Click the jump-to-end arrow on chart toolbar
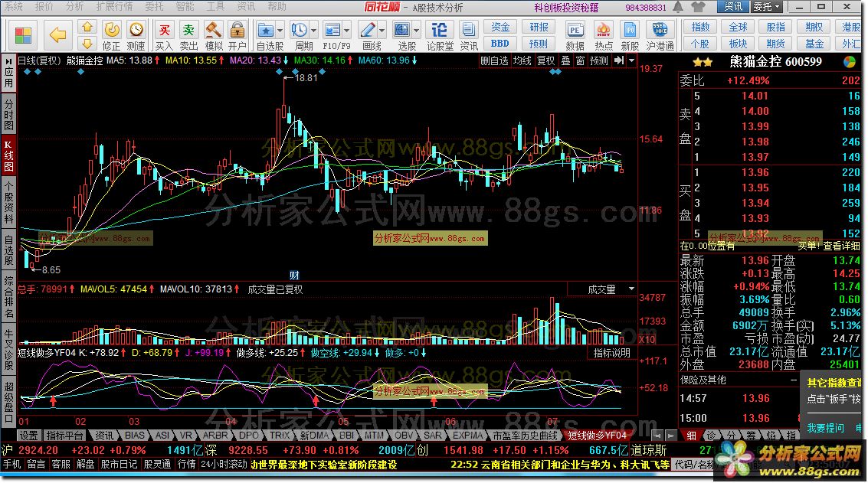 pyautogui.click(x=619, y=60)
